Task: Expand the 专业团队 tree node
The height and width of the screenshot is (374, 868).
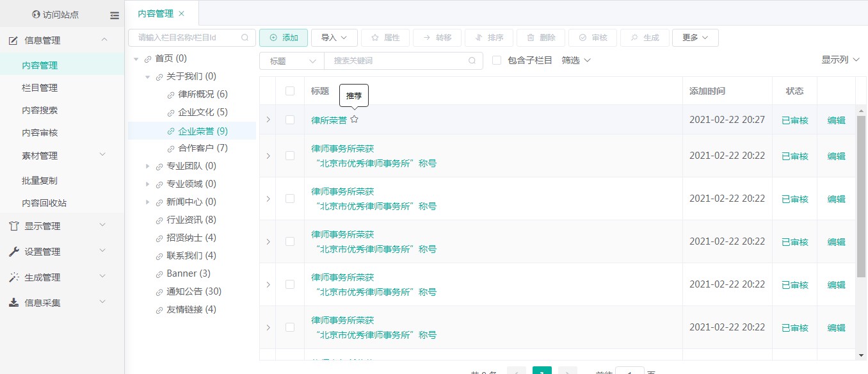Action: click(x=148, y=166)
